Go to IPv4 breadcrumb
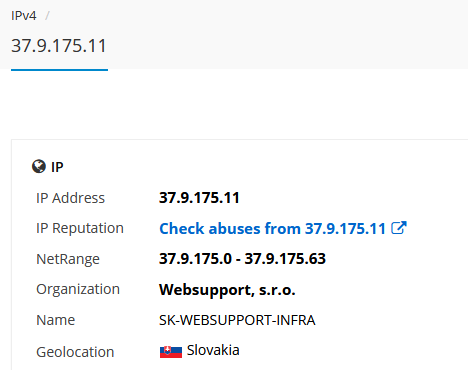This screenshot has width=468, height=370. (24, 16)
